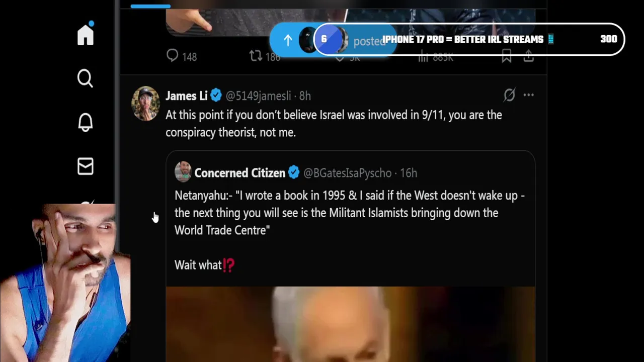
Task: Open the Search magnifier in sidebar
Action: click(x=85, y=78)
